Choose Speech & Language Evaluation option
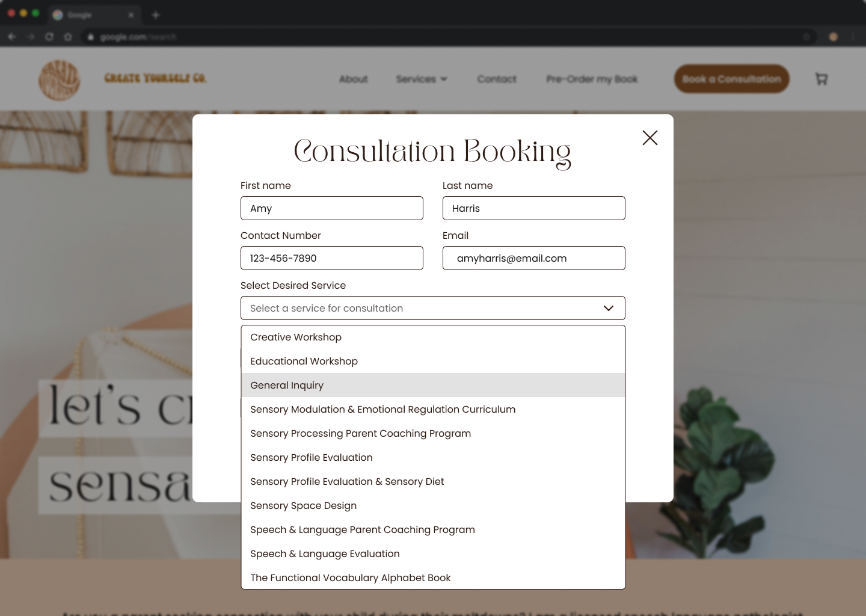Screen dimensions: 866x616 click(433, 553)
